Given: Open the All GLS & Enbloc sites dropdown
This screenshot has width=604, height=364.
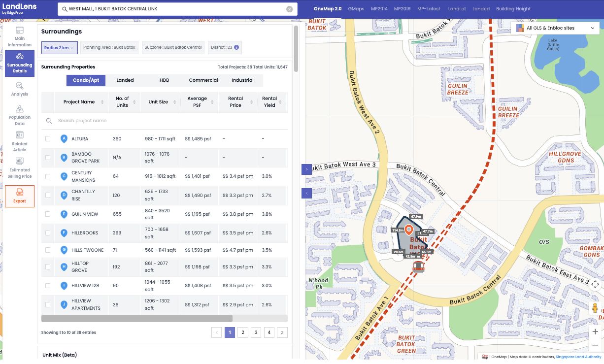Looking at the screenshot, I should [556, 28].
